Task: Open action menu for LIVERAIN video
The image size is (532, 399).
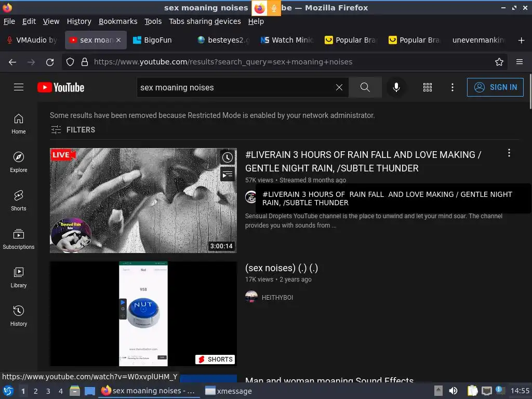Action: (509, 153)
